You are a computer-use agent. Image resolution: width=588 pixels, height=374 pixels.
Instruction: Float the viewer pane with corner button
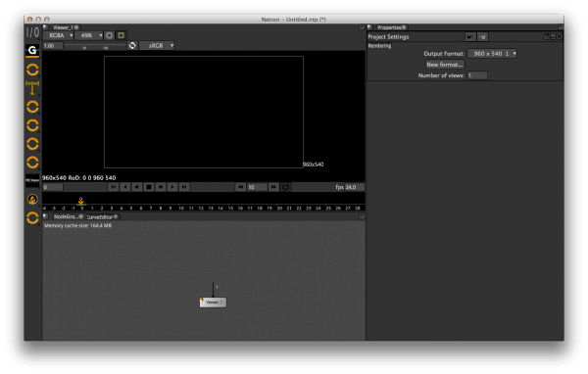[x=362, y=27]
